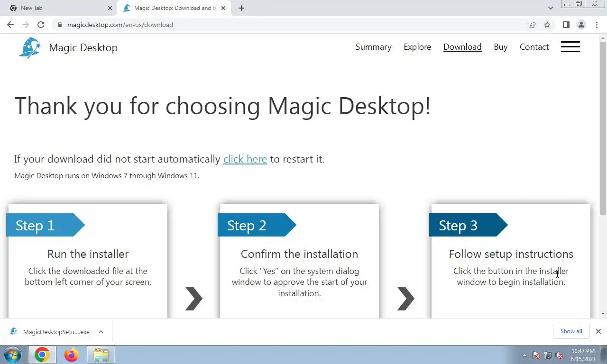Viewport: 607px width, 364px height.
Task: Click the Step 1 banner
Action: pyautogui.click(x=45, y=225)
